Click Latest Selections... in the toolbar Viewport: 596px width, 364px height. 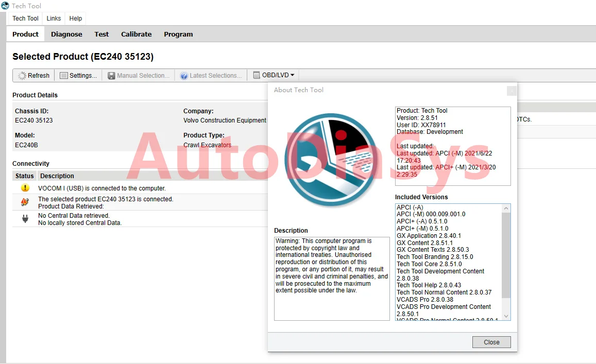click(x=211, y=75)
